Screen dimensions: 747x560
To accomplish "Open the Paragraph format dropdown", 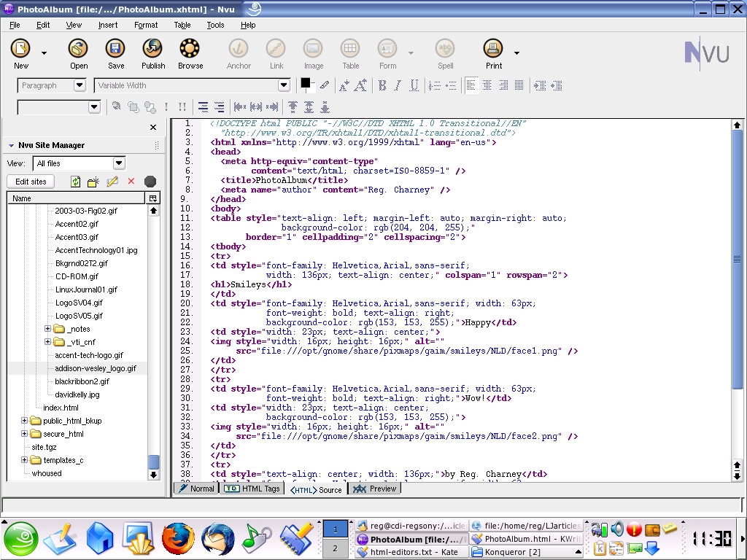I will 80,85.
